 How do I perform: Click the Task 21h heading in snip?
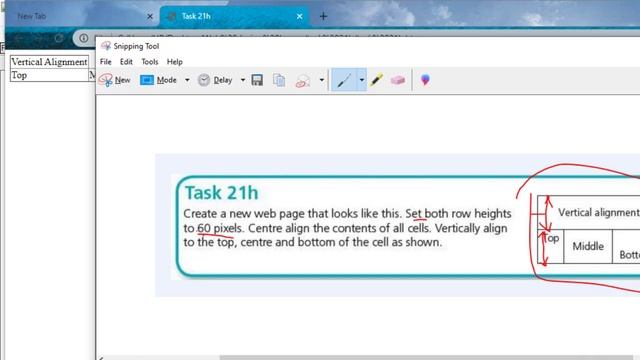coord(222,193)
